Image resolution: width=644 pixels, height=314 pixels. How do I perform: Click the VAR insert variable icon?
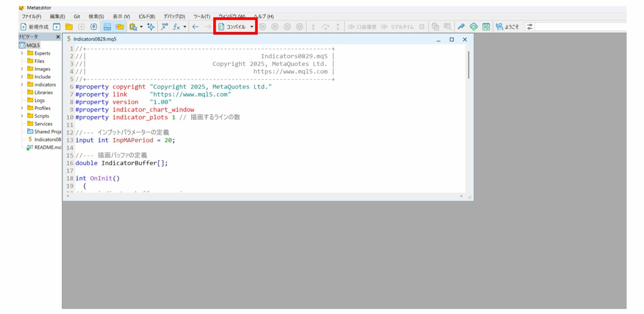pos(164,27)
